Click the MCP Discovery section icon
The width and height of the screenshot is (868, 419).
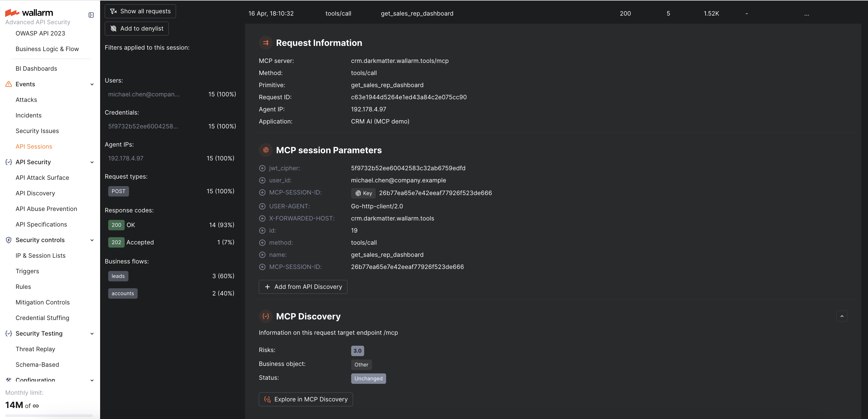(265, 316)
